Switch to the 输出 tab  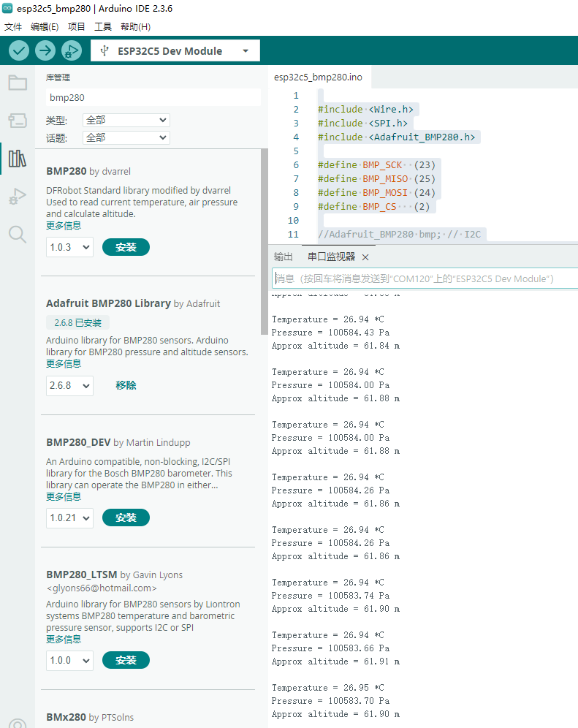click(283, 257)
